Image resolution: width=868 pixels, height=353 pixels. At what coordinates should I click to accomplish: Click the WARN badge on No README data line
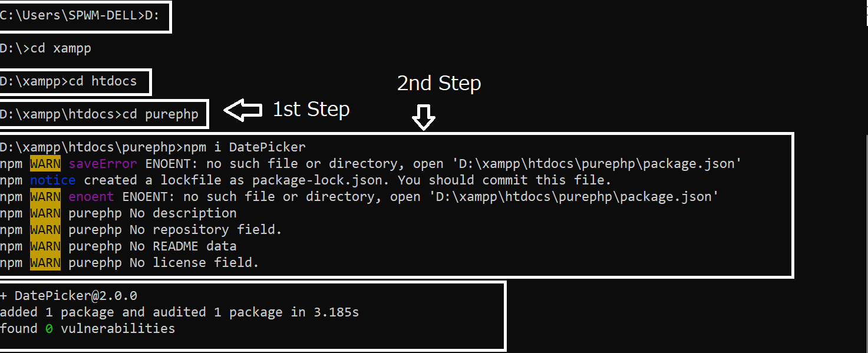coord(45,246)
